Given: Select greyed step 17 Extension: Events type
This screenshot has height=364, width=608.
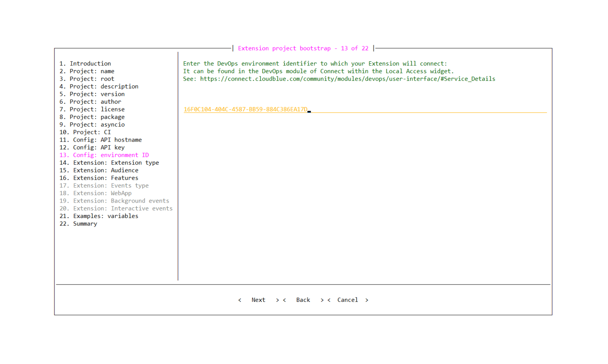Looking at the screenshot, I should click(104, 186).
